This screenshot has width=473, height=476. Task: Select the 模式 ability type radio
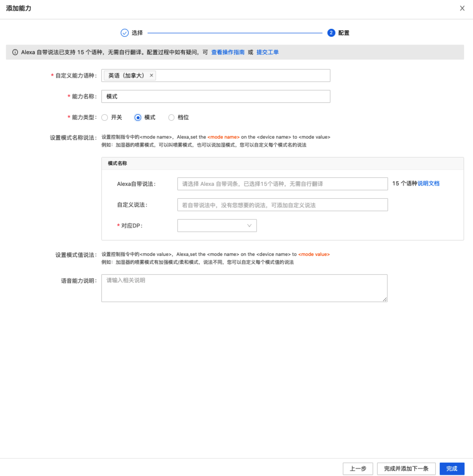pyautogui.click(x=138, y=118)
